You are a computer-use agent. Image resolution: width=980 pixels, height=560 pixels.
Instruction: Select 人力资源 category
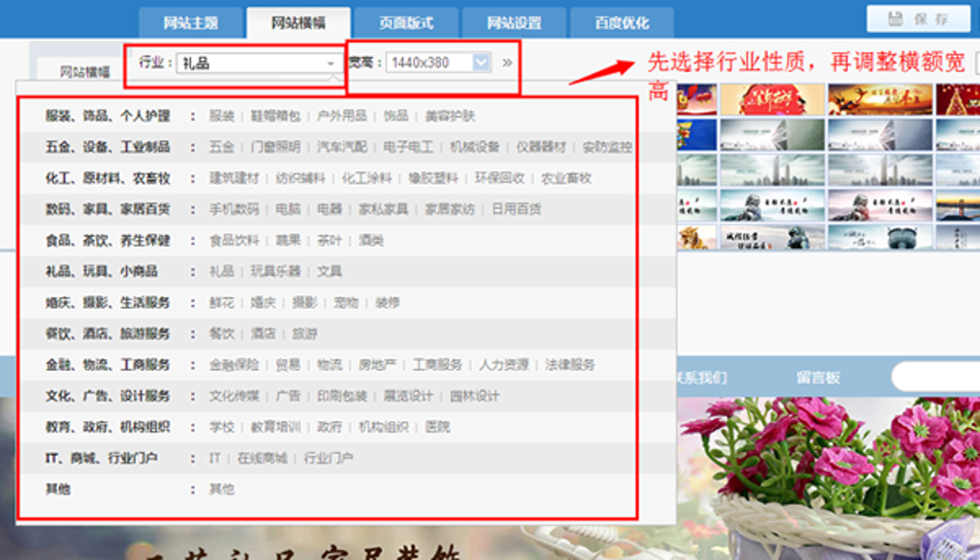point(504,365)
